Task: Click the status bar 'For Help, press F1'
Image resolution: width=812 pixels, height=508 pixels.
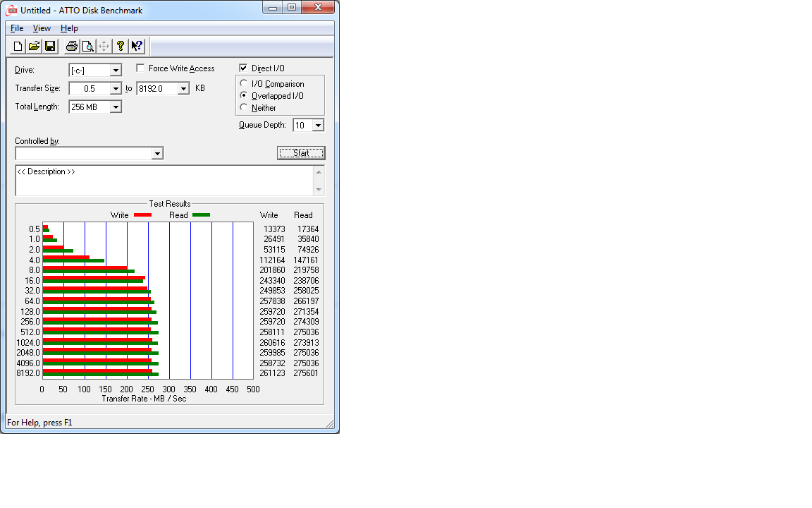Action: pyautogui.click(x=39, y=423)
